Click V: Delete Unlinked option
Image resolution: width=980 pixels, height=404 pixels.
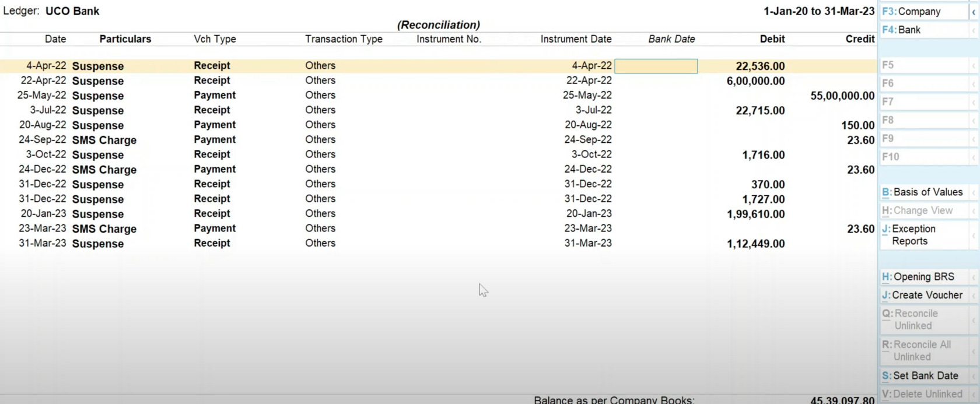[x=924, y=394]
